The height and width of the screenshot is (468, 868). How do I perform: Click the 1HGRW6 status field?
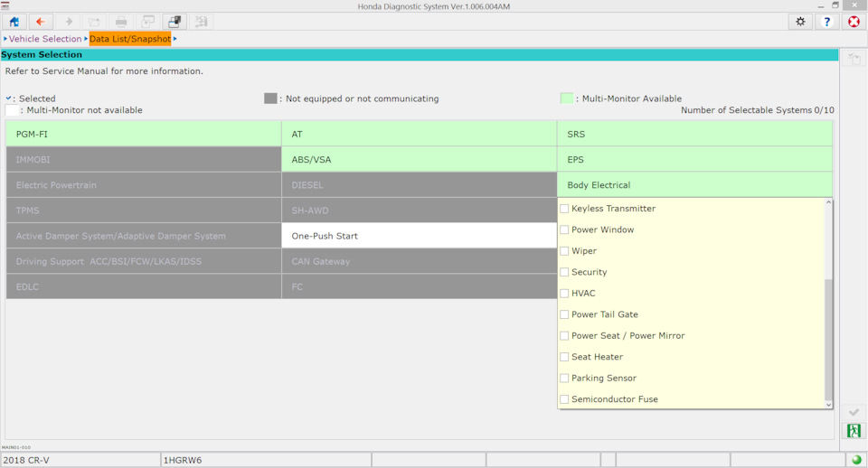click(266, 460)
